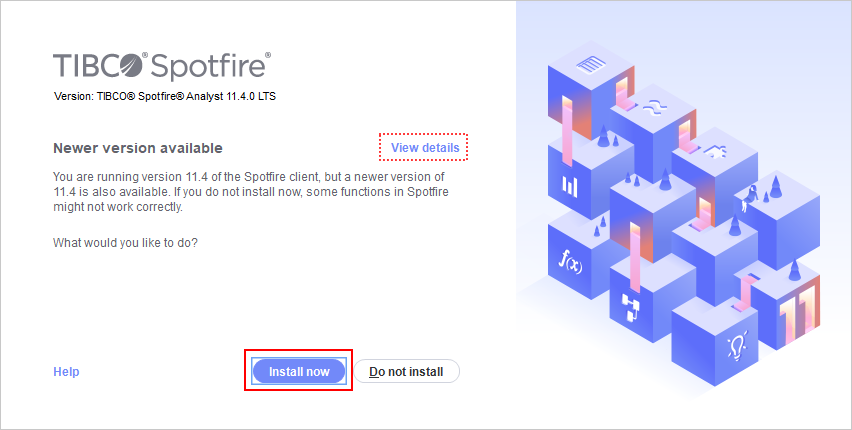Click the Version Analyst 11.4.0 LTS text
This screenshot has height=430, width=852.
point(165,96)
